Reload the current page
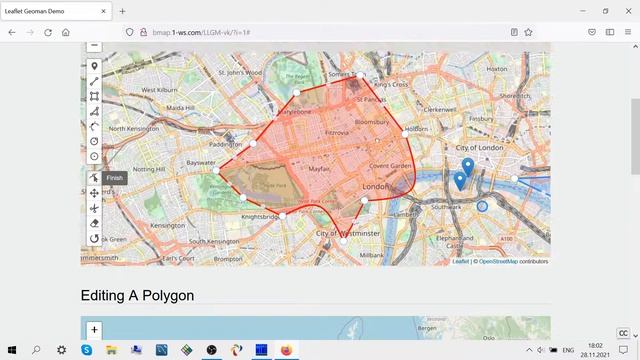640x360 pixels. [x=48, y=32]
